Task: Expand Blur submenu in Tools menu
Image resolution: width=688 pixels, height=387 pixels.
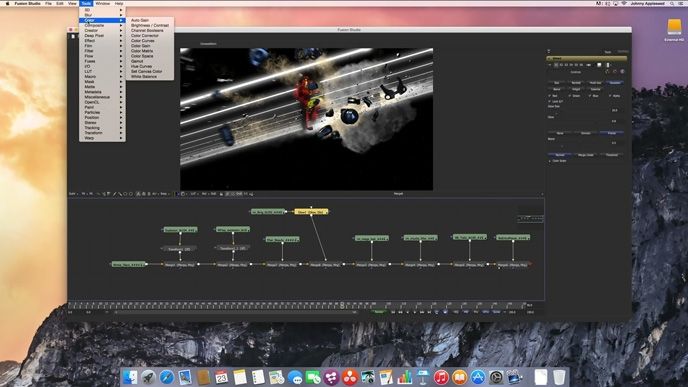Action: (x=102, y=15)
